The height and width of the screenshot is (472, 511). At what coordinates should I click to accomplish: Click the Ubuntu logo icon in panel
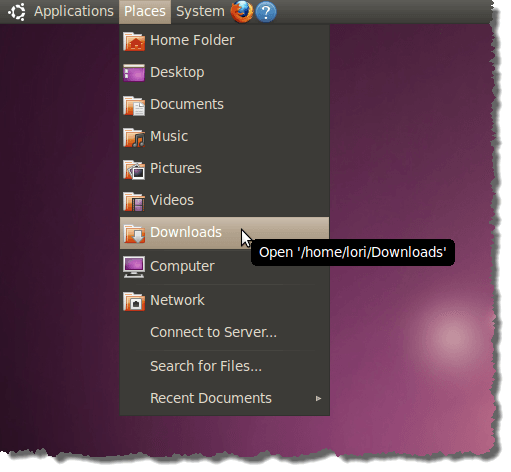click(x=16, y=12)
